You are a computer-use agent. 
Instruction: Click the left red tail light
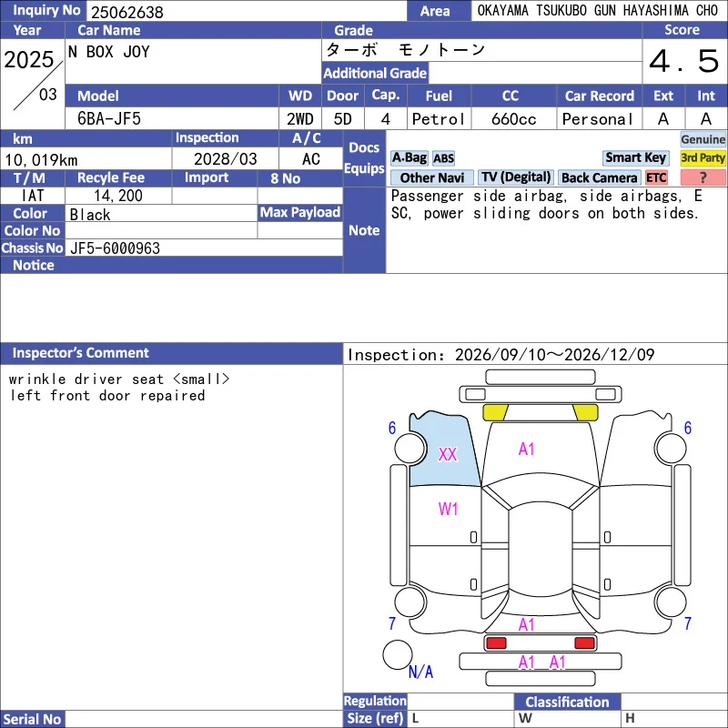point(496,642)
